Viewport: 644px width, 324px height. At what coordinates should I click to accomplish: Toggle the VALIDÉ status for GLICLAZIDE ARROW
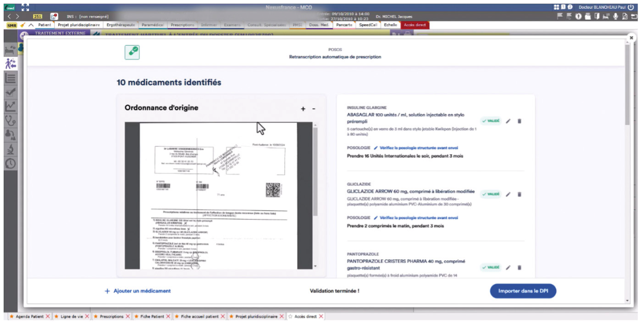point(490,195)
